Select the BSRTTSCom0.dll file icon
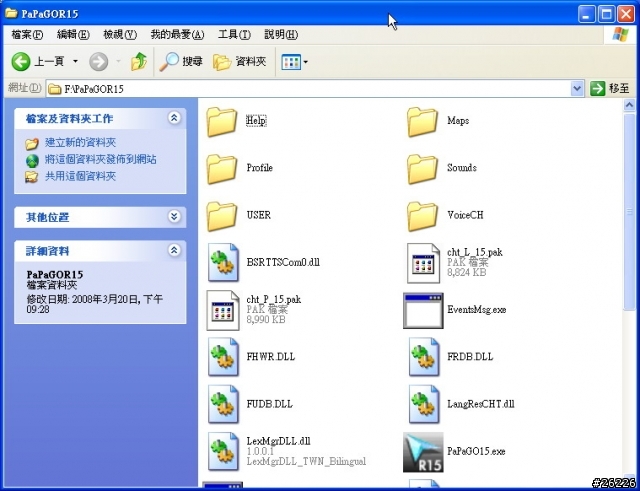 tap(223, 262)
